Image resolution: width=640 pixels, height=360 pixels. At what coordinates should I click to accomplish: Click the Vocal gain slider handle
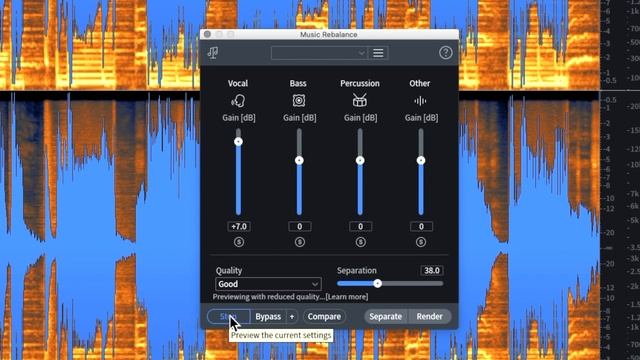tap(238, 142)
